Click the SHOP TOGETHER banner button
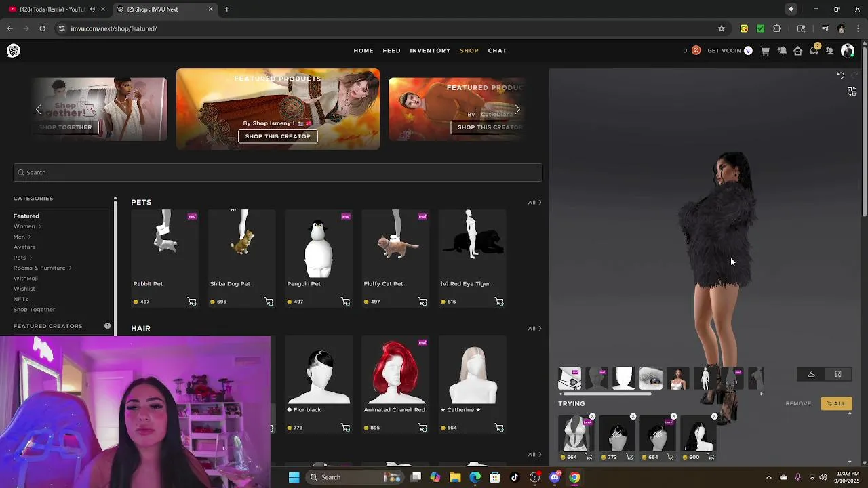 [x=65, y=127]
